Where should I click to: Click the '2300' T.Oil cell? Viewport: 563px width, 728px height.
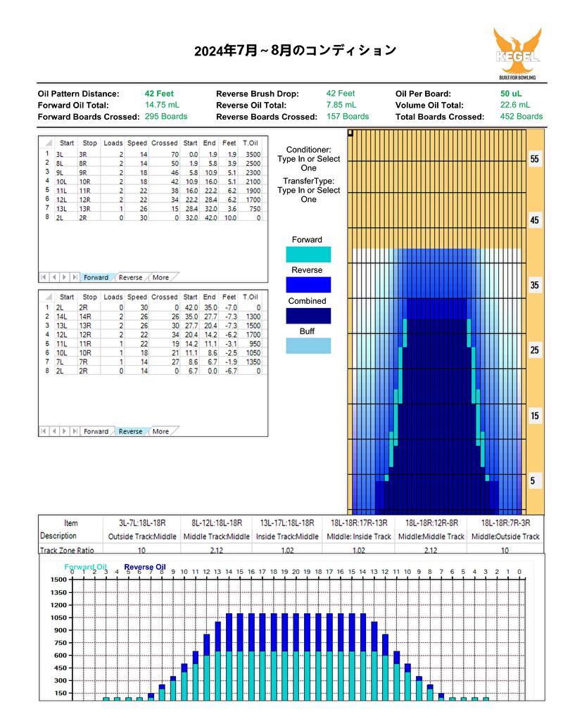coord(253,172)
